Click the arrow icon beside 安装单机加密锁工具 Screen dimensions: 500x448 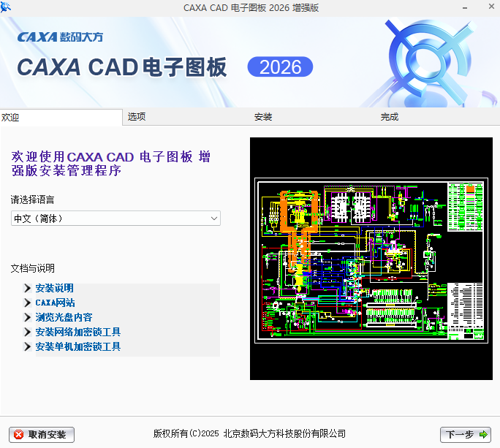click(x=28, y=347)
